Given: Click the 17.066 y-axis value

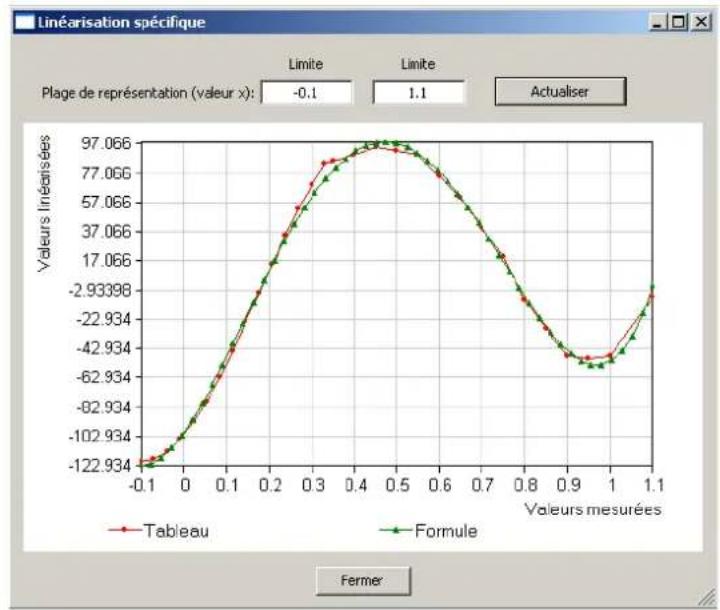Looking at the screenshot, I should [x=106, y=260].
